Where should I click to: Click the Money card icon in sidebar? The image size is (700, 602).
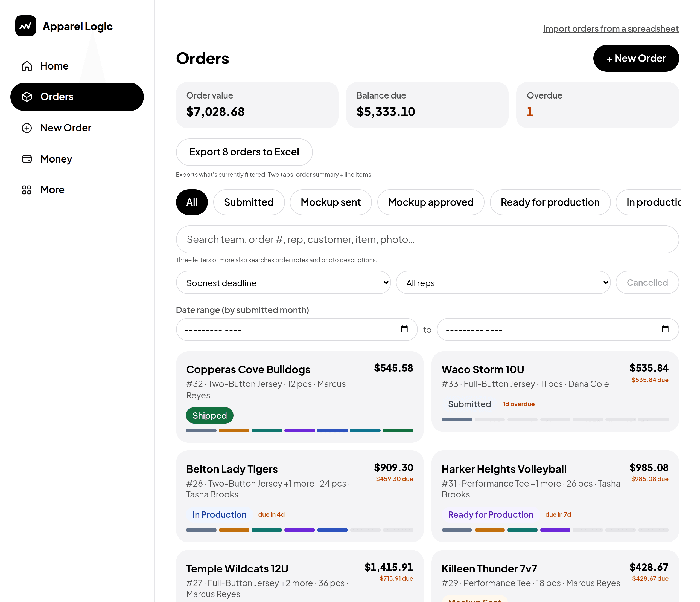27,159
